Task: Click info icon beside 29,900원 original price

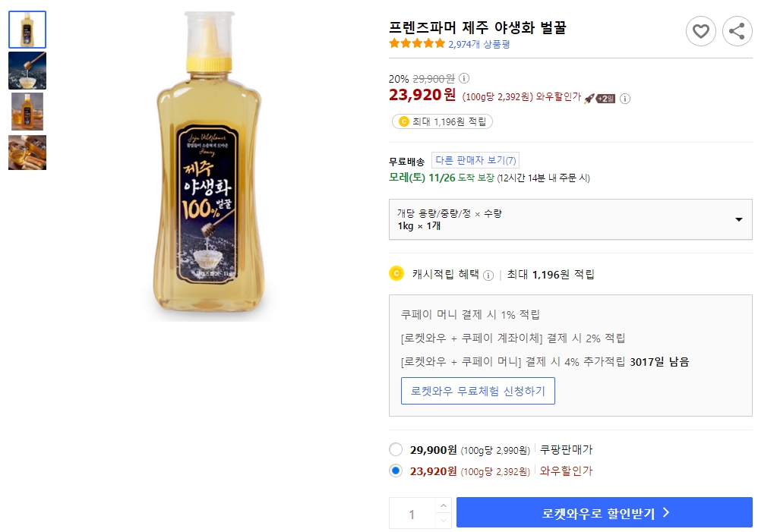Action: pos(463,77)
